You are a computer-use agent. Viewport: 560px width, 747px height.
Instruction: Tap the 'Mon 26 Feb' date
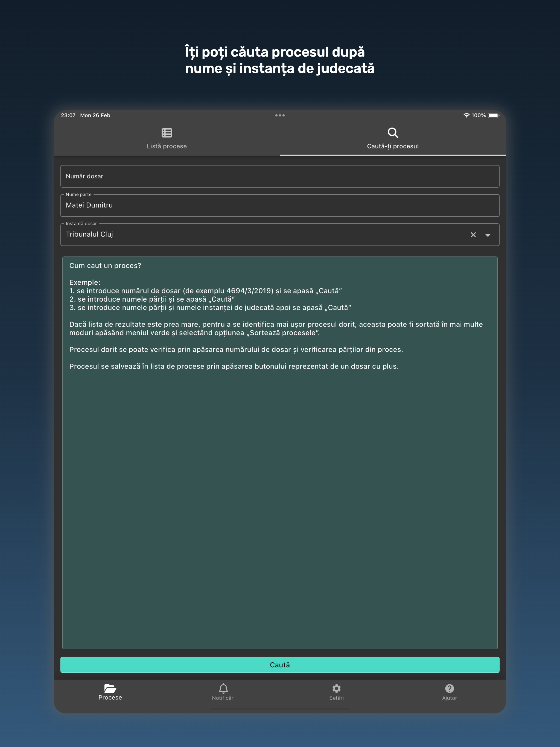(x=95, y=115)
